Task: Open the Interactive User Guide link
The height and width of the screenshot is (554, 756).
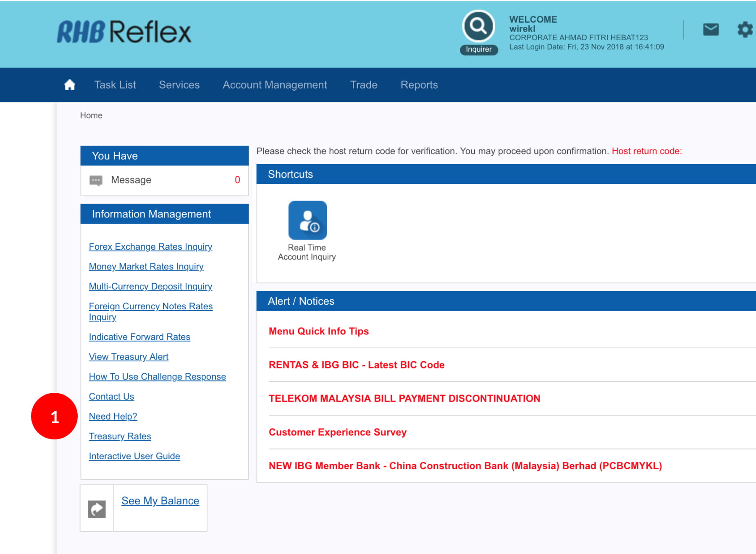Action: pyautogui.click(x=134, y=456)
